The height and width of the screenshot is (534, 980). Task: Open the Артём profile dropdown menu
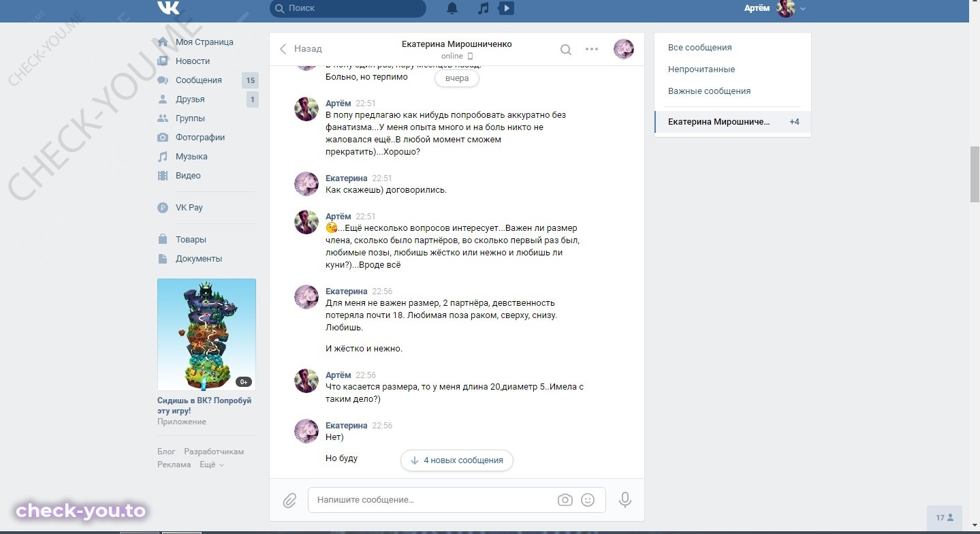tap(775, 8)
